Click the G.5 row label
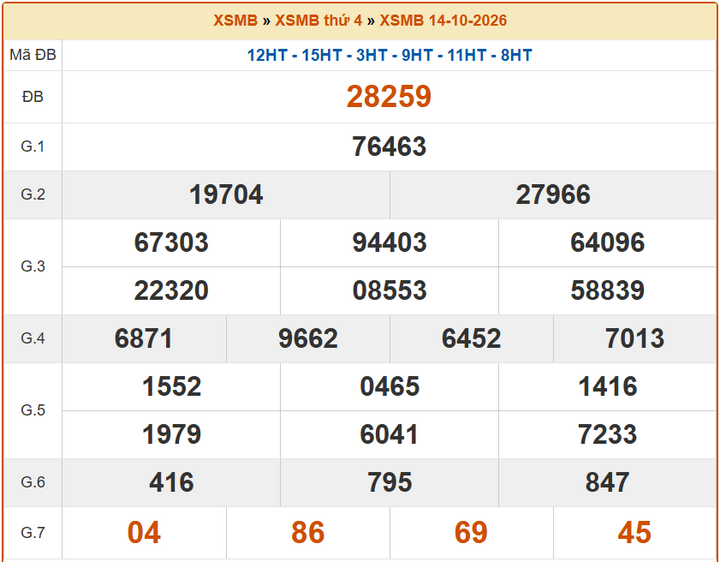Image resolution: width=720 pixels, height=562 pixels. click(x=33, y=410)
